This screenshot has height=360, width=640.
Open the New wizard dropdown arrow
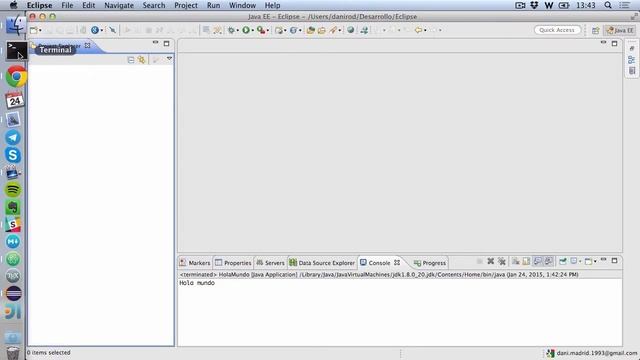40,31
